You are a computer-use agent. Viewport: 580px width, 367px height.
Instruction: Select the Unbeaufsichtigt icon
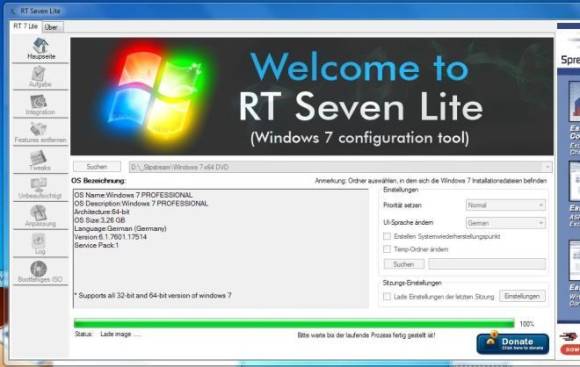pos(41,188)
